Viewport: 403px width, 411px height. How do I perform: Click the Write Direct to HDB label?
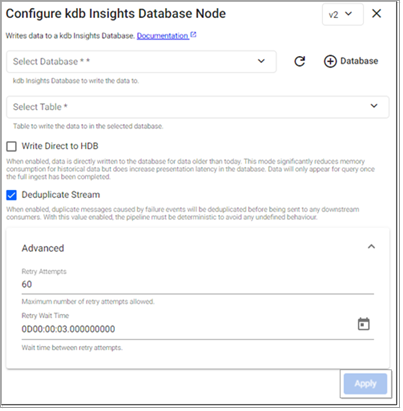(60, 146)
